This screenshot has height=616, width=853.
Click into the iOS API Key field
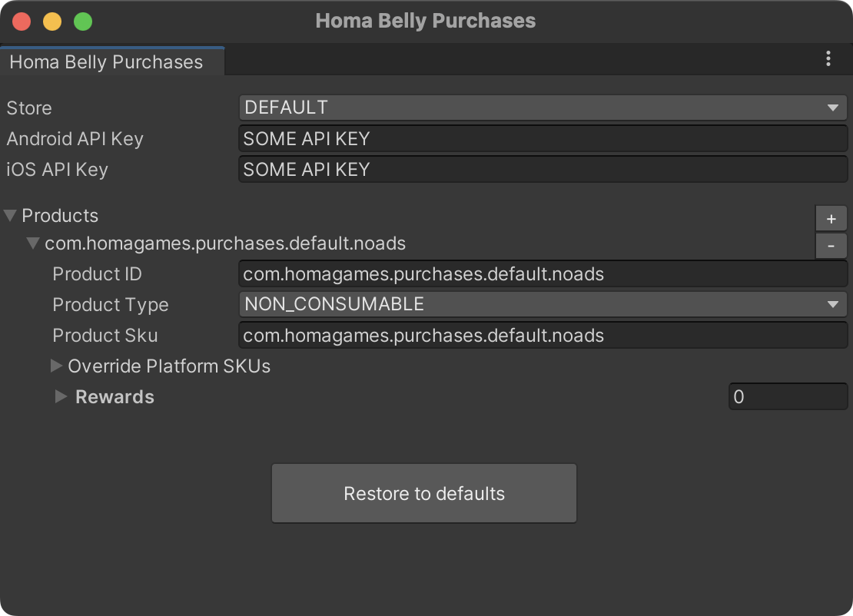(x=543, y=169)
